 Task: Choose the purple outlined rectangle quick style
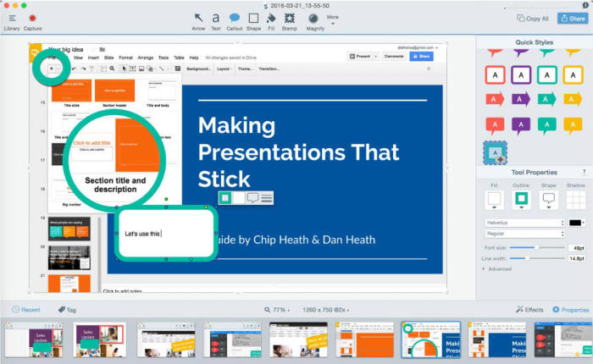click(x=521, y=74)
